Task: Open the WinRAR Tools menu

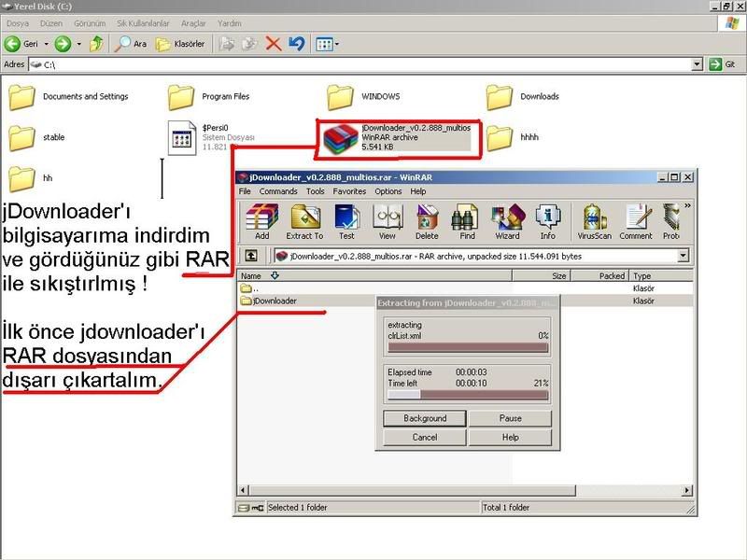Action: 315,191
